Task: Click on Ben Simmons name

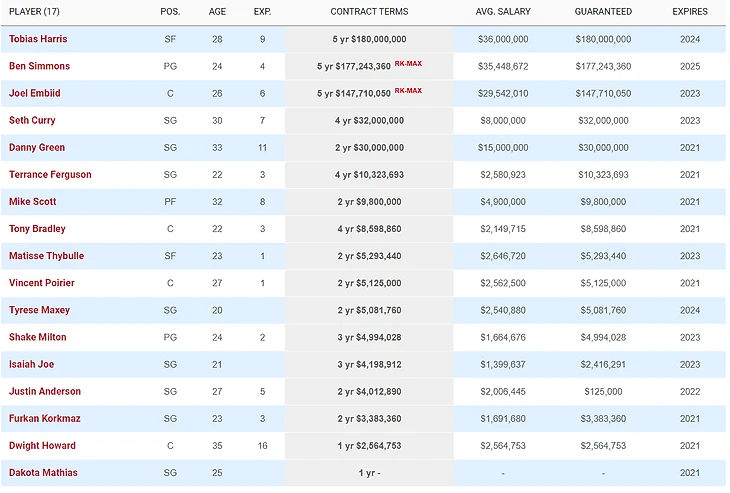Action: tap(39, 66)
